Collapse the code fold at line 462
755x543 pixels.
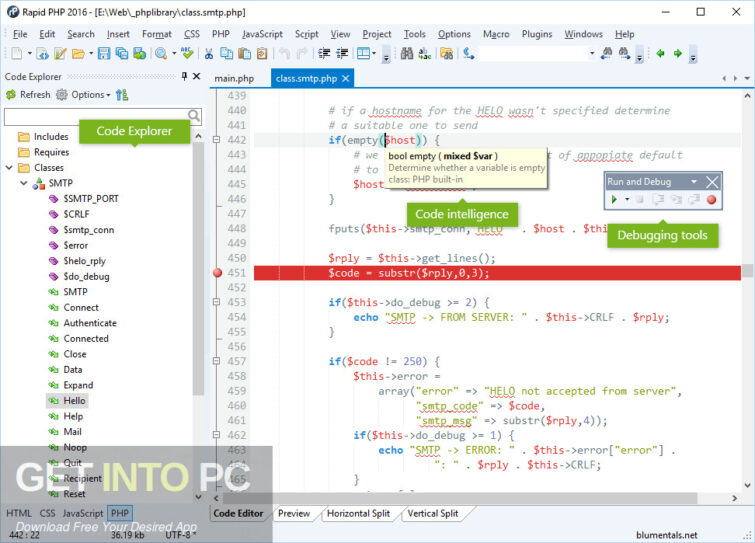coord(216,435)
